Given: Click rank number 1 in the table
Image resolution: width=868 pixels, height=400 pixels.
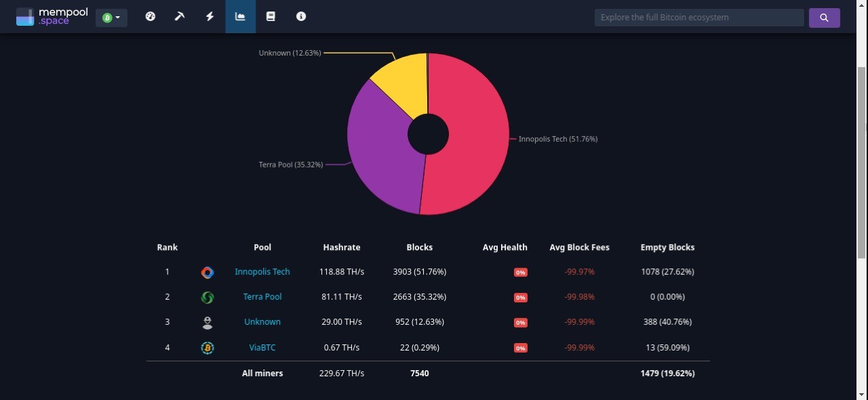Looking at the screenshot, I should [167, 272].
